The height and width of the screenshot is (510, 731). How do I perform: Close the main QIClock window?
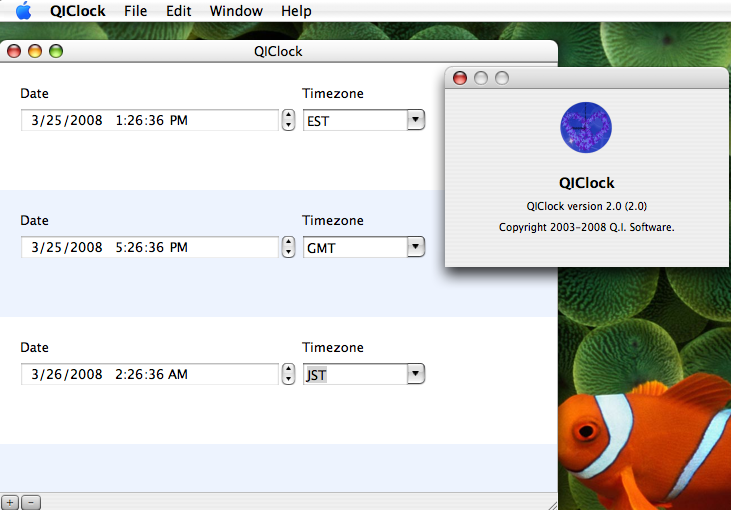pyautogui.click(x=14, y=51)
